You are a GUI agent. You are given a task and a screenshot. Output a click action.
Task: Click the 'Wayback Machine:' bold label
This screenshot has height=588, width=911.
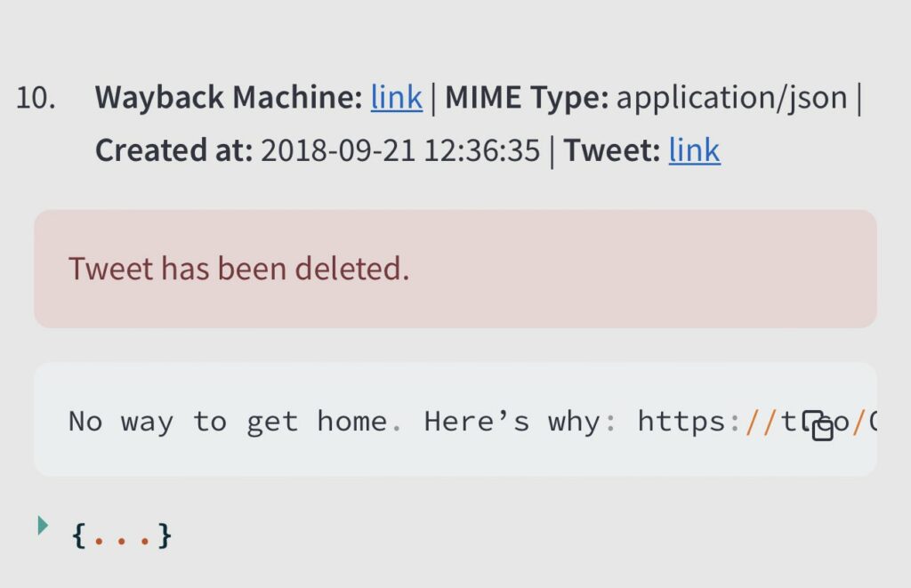229,96
